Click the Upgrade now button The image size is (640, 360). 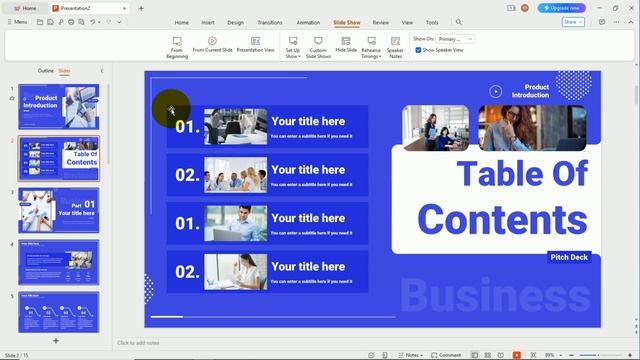(x=562, y=8)
